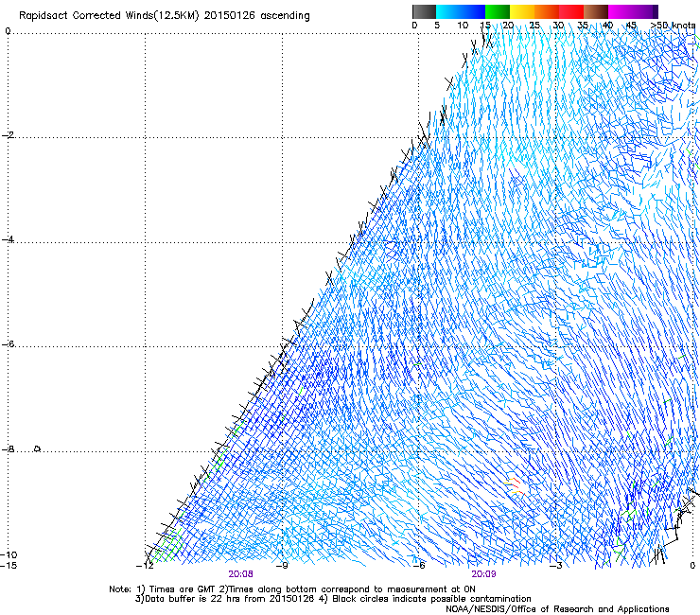The width and height of the screenshot is (700, 615).
Task: Click the red and yellow wind barb cluster
Action: tap(514, 485)
